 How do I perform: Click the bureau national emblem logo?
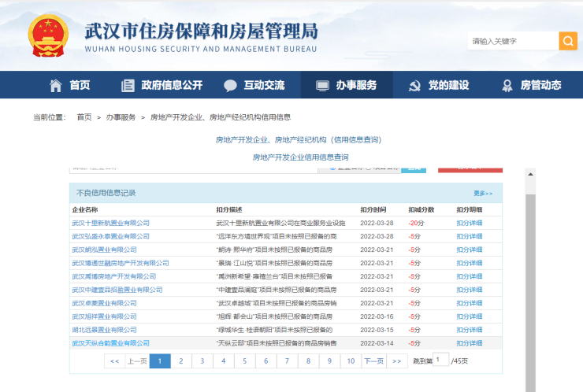pos(48,36)
